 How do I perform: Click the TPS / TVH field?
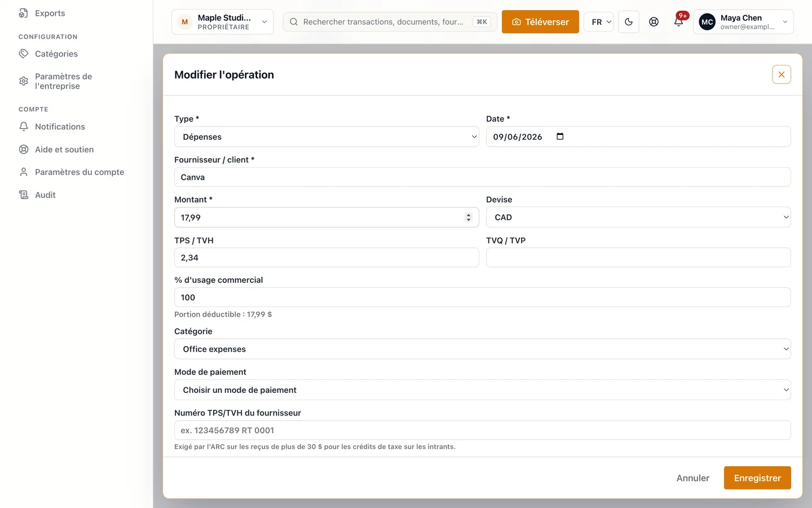coord(327,257)
